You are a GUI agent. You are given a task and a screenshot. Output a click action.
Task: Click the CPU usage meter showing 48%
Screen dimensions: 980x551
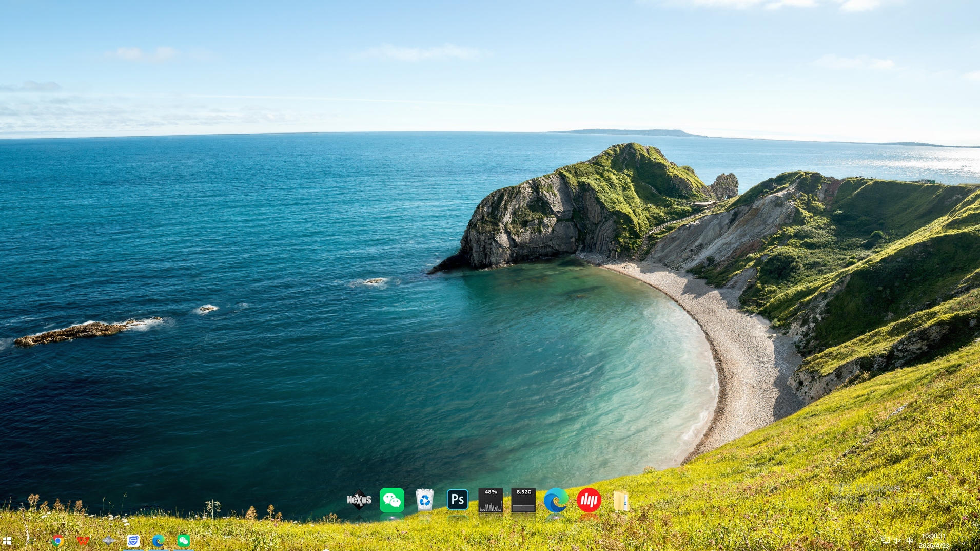490,500
